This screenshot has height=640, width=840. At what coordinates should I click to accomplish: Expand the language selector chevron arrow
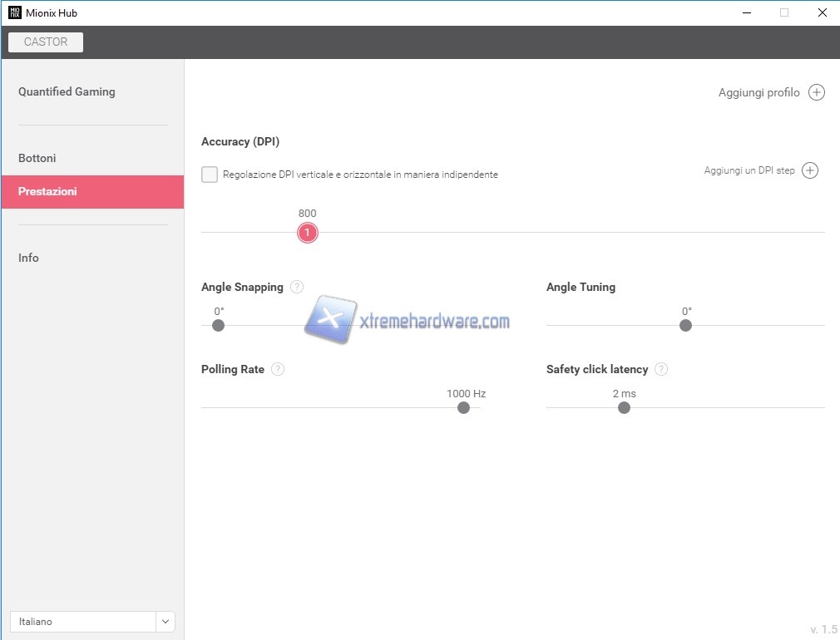click(166, 622)
